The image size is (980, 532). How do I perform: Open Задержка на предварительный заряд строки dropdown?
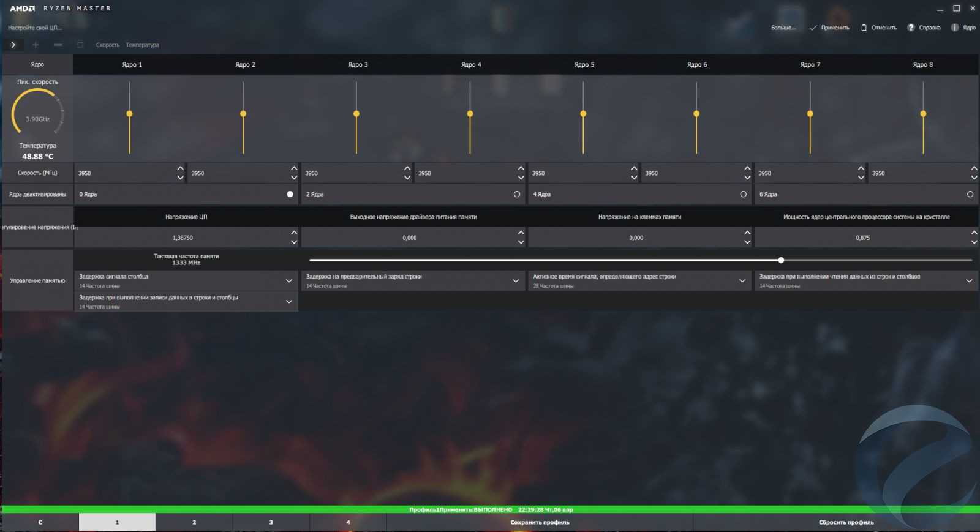[516, 281]
